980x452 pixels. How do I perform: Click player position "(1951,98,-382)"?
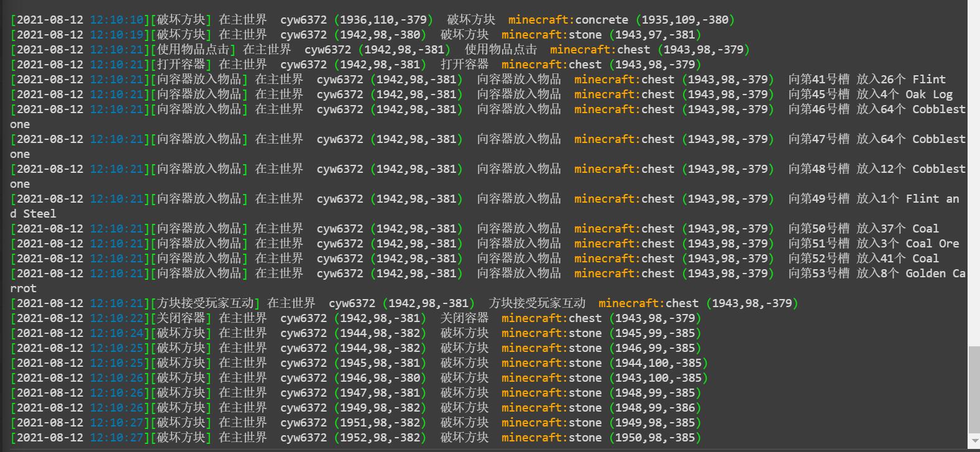click(x=380, y=423)
